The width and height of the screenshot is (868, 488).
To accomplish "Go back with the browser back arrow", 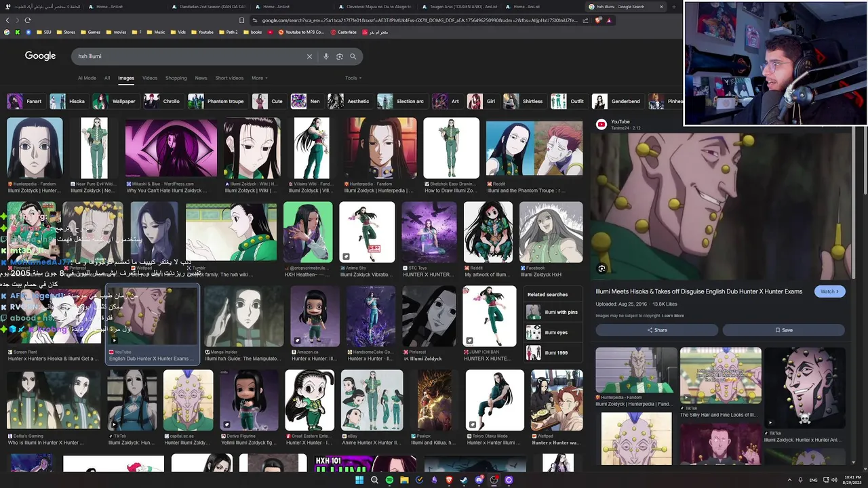I will click(x=7, y=20).
